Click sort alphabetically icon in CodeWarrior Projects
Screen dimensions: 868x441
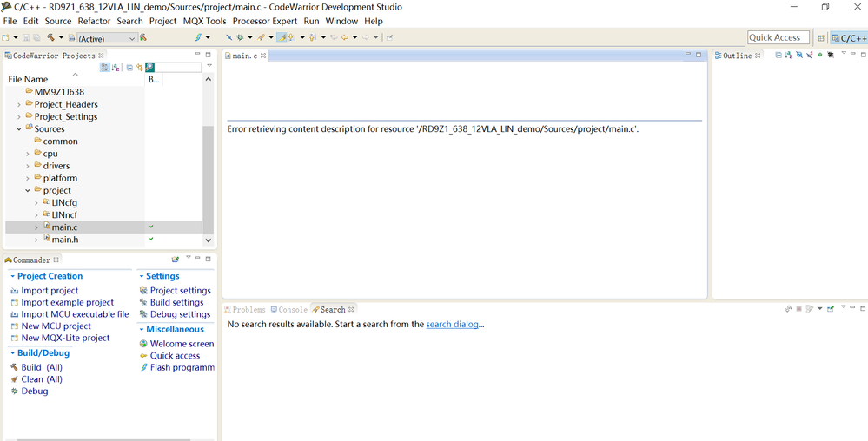(x=116, y=67)
